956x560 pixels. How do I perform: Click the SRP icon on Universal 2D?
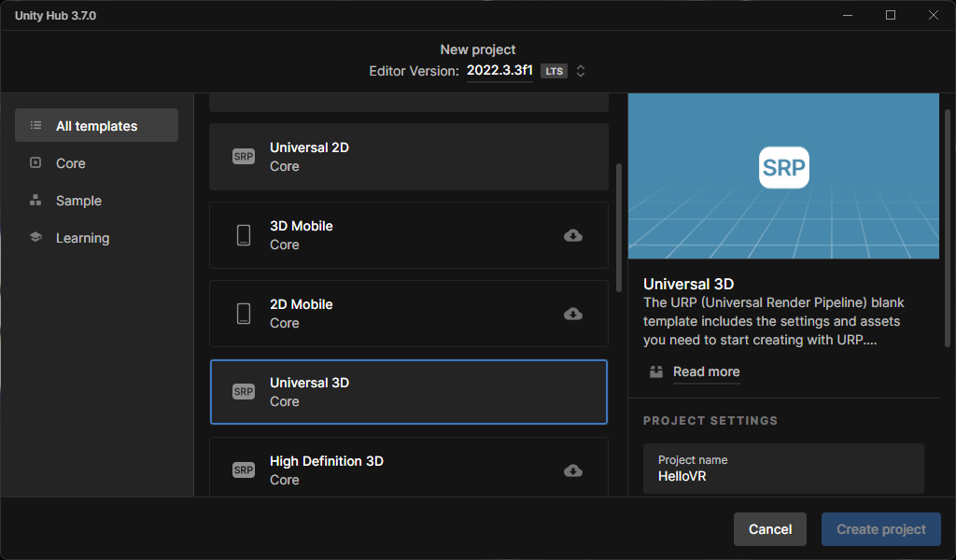[x=244, y=156]
